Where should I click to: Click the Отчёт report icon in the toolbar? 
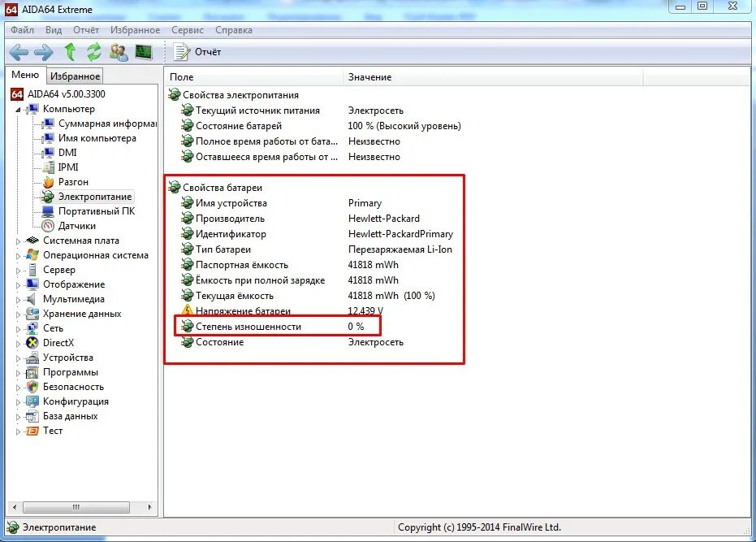181,52
